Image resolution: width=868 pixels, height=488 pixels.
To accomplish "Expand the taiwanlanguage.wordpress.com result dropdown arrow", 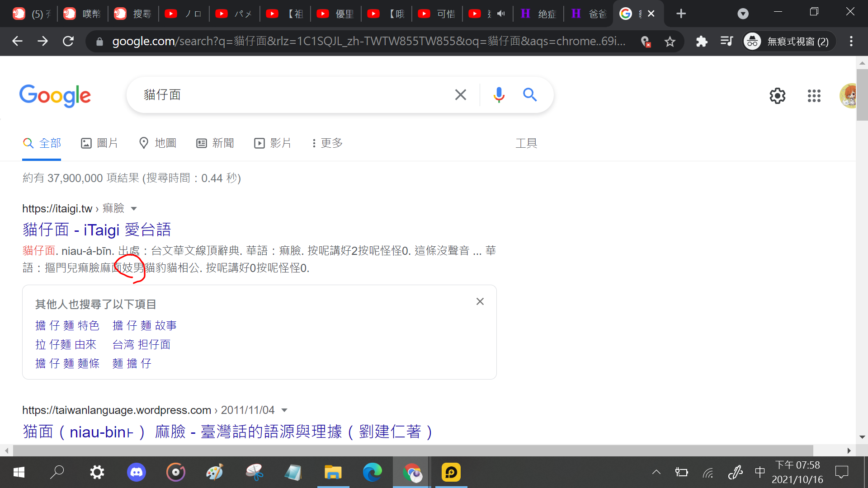I will 284,410.
